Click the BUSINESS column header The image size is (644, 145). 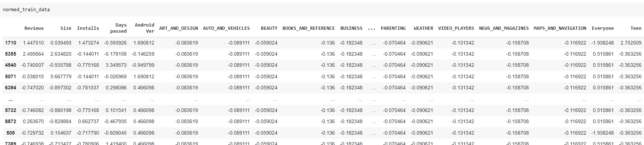[x=351, y=28]
